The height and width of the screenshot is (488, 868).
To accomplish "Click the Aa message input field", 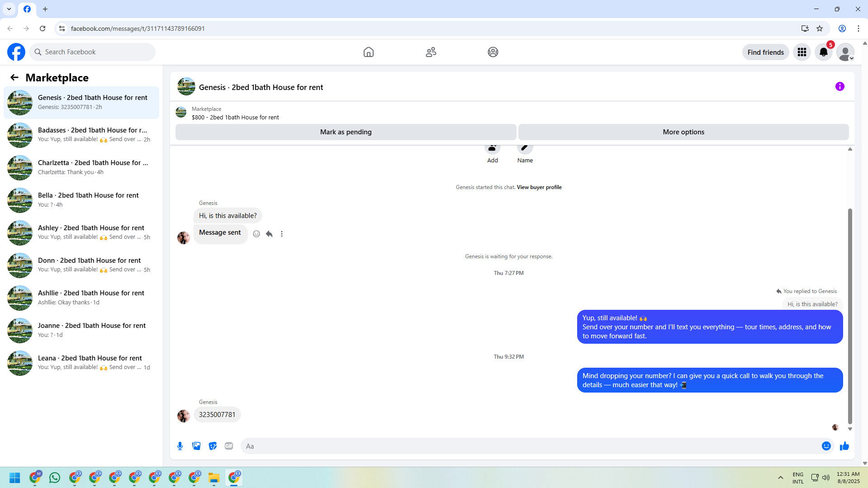I will click(x=529, y=446).
